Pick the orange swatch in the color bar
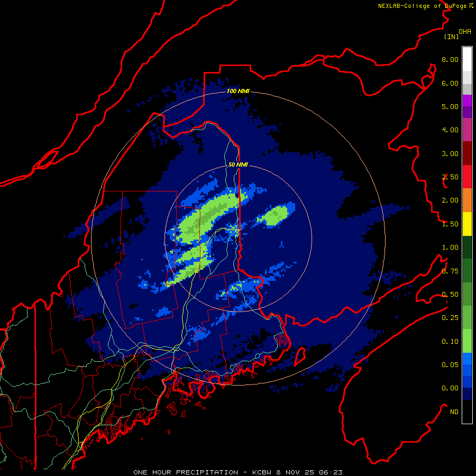 point(467,200)
